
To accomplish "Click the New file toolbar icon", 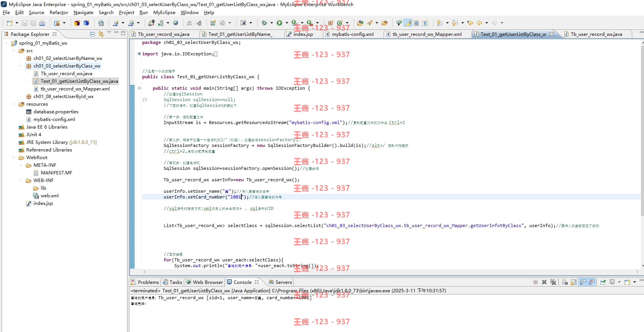I will pyautogui.click(x=10, y=23).
